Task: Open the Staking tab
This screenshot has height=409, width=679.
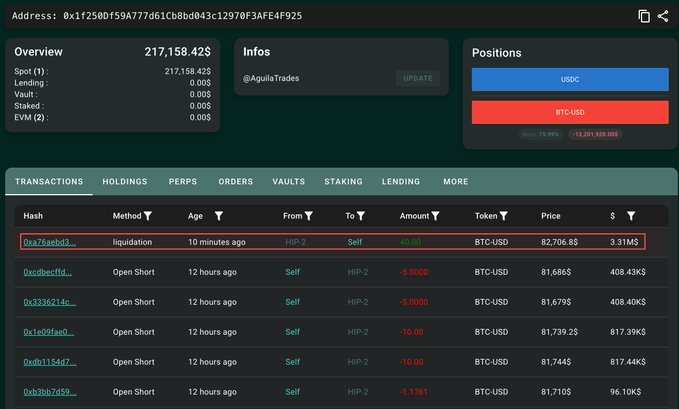Action: click(343, 182)
